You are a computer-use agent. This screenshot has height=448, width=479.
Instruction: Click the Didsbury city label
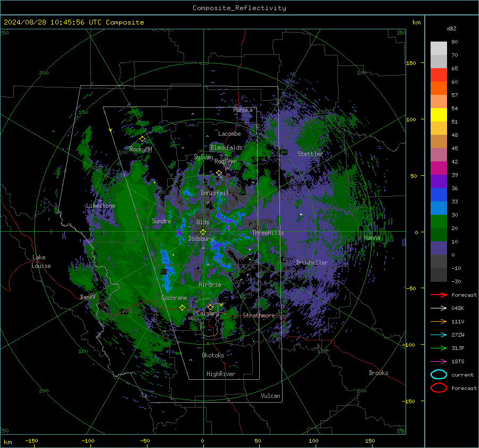click(x=201, y=239)
